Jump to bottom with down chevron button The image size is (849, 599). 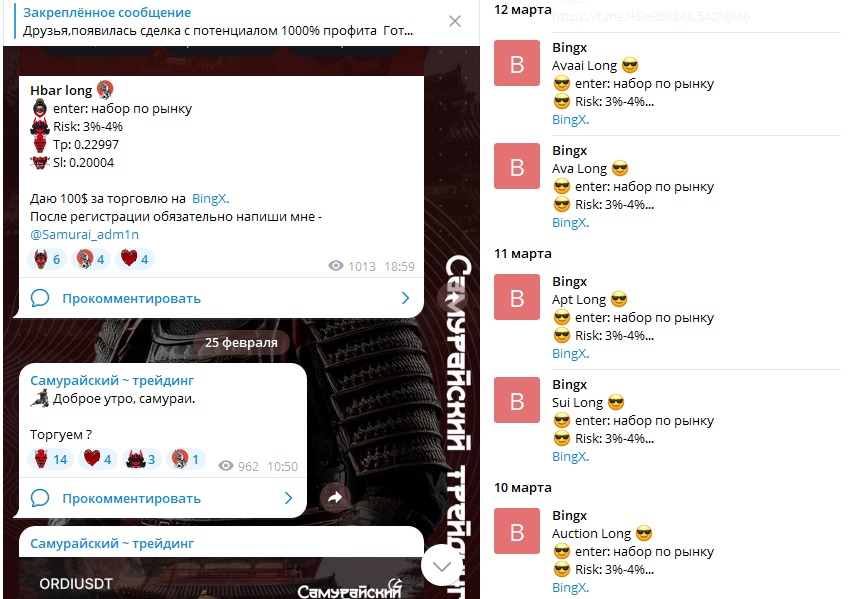442,567
